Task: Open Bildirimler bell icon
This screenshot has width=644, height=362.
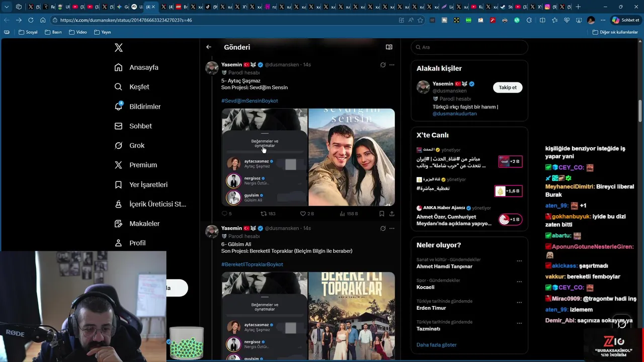Action: pyautogui.click(x=118, y=106)
